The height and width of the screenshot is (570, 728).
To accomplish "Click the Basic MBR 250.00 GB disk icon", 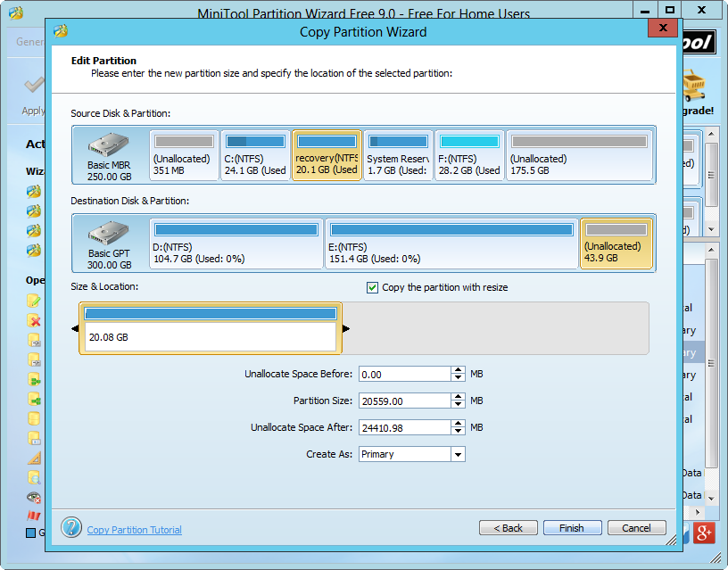I will click(x=109, y=145).
